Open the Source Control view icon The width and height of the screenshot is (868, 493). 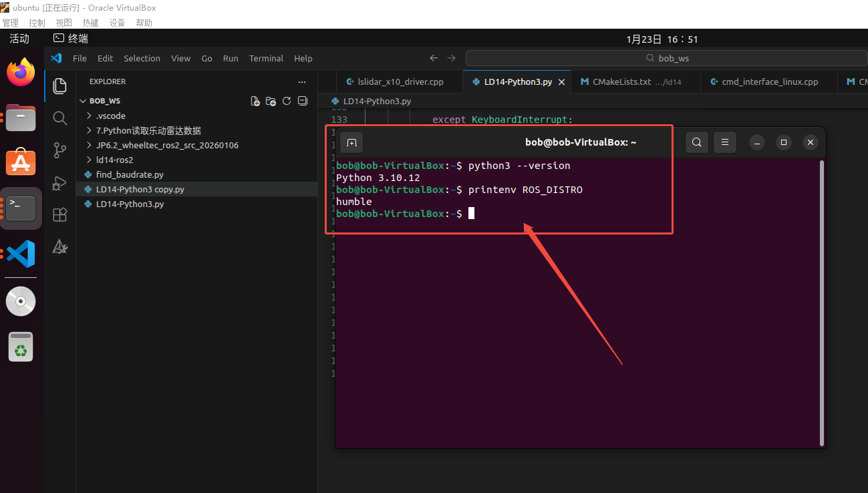[60, 150]
